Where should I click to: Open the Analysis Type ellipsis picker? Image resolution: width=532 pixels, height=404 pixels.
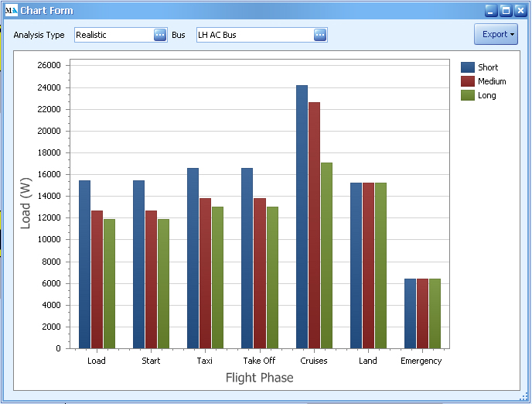click(160, 35)
